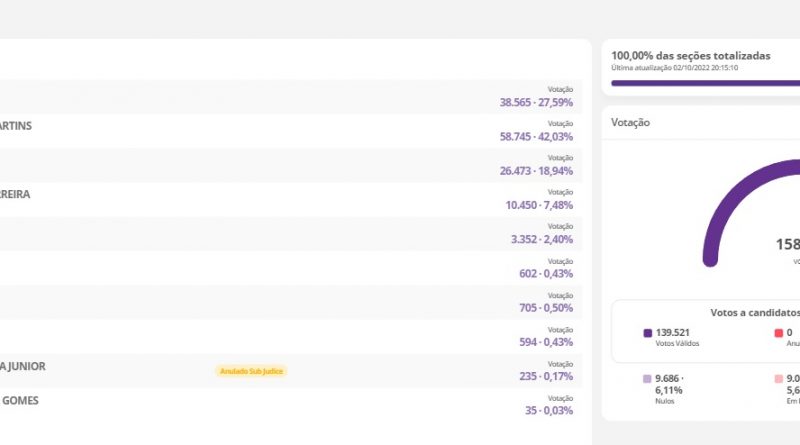Select the candidate row with 38.565 votes
Image resolution: width=800 pixels, height=445 pixels.
coord(290,97)
